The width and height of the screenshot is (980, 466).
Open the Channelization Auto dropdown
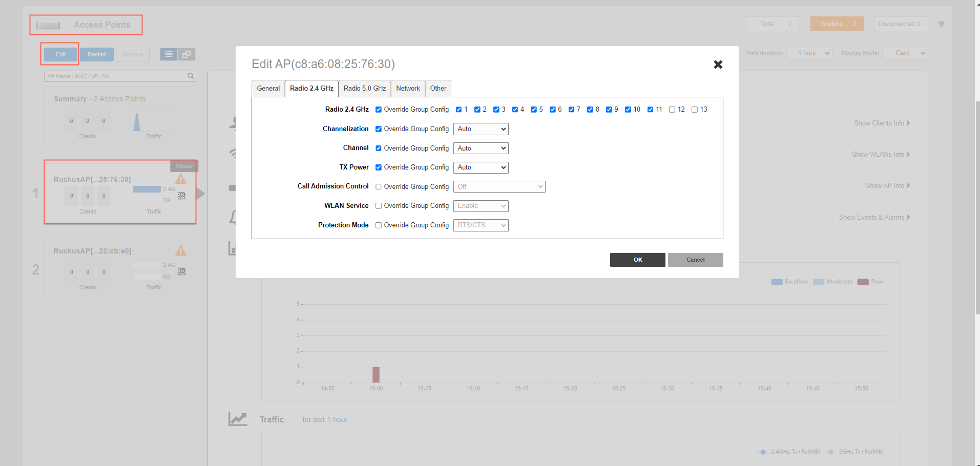tap(481, 129)
